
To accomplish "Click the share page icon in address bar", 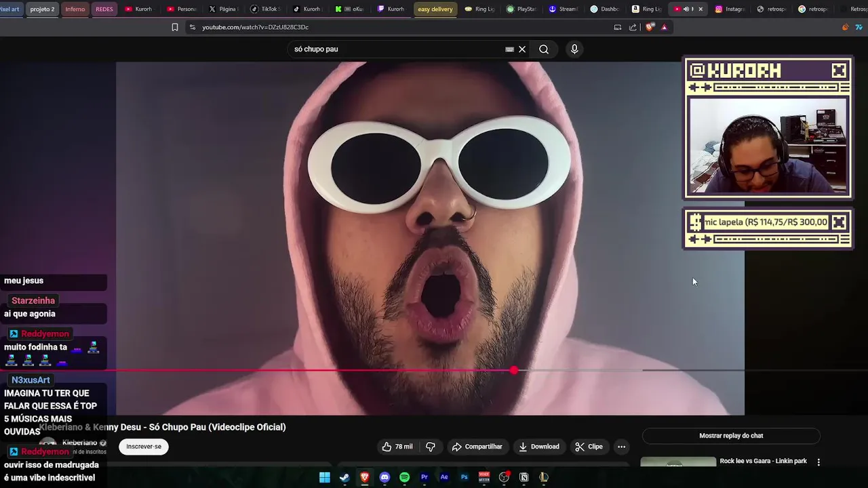I will (x=633, y=27).
